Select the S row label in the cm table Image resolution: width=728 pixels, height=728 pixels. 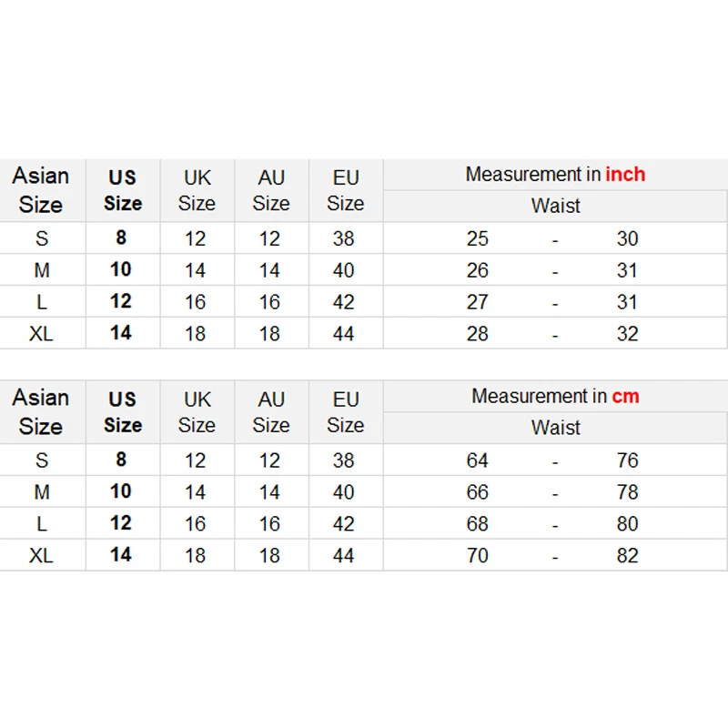pos(41,460)
